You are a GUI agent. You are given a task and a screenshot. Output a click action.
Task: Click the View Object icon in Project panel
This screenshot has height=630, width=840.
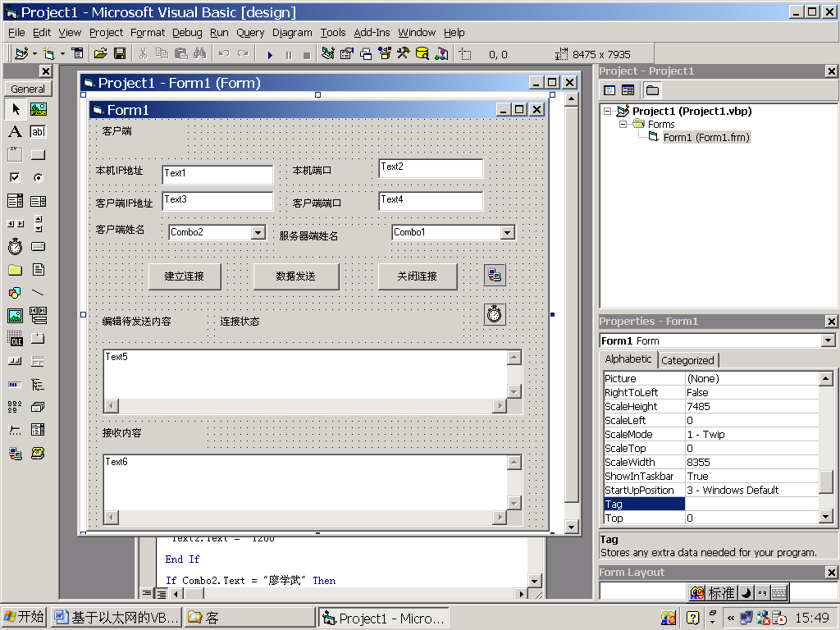point(628,90)
